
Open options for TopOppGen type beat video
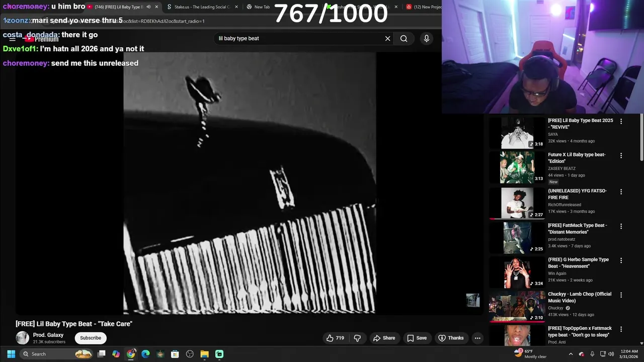621,329
